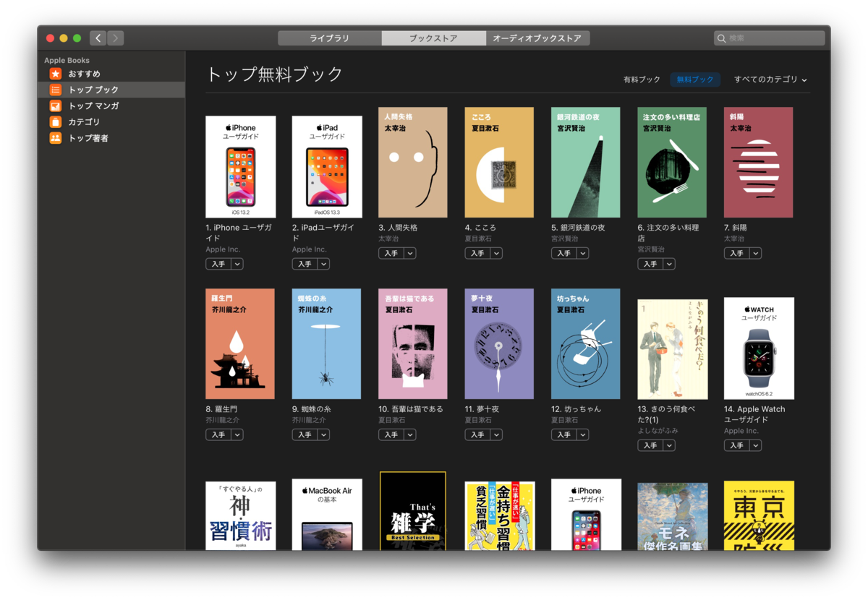The image size is (868, 600).
Task: Click the トップ ブック list icon
Action: click(x=56, y=90)
